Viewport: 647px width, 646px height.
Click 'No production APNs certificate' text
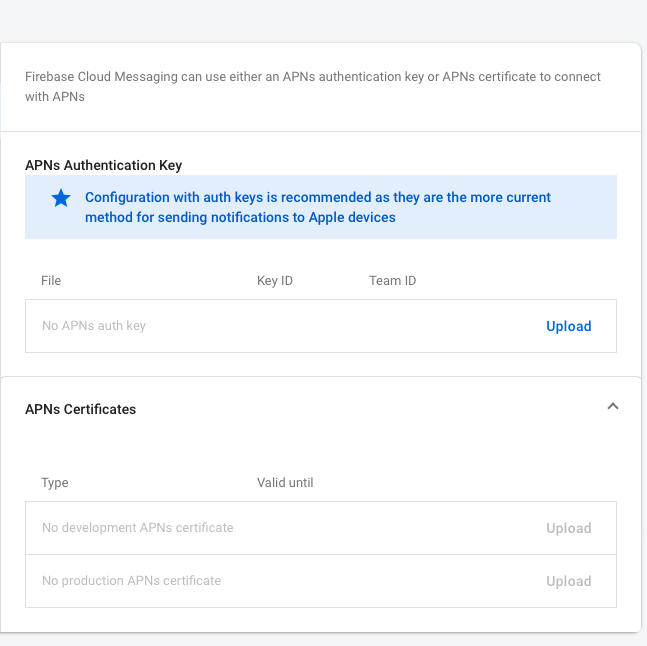click(x=131, y=580)
